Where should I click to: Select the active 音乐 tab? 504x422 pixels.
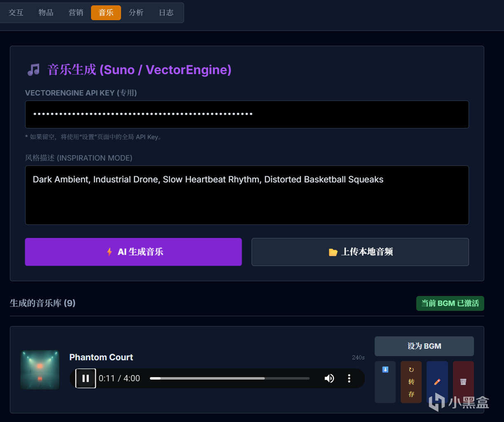pos(106,13)
